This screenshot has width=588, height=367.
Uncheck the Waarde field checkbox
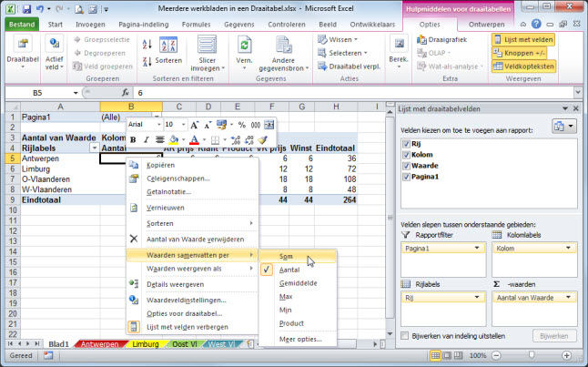406,166
